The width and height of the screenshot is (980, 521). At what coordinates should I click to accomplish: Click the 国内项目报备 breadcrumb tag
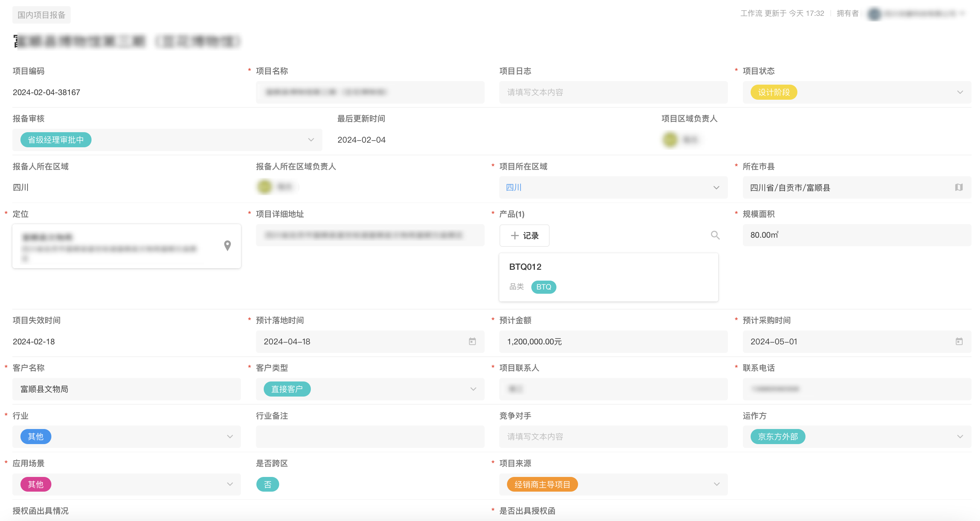[x=41, y=15]
